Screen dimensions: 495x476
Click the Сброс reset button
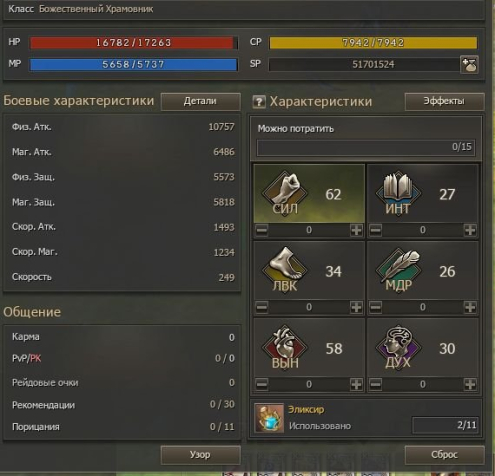(x=444, y=455)
